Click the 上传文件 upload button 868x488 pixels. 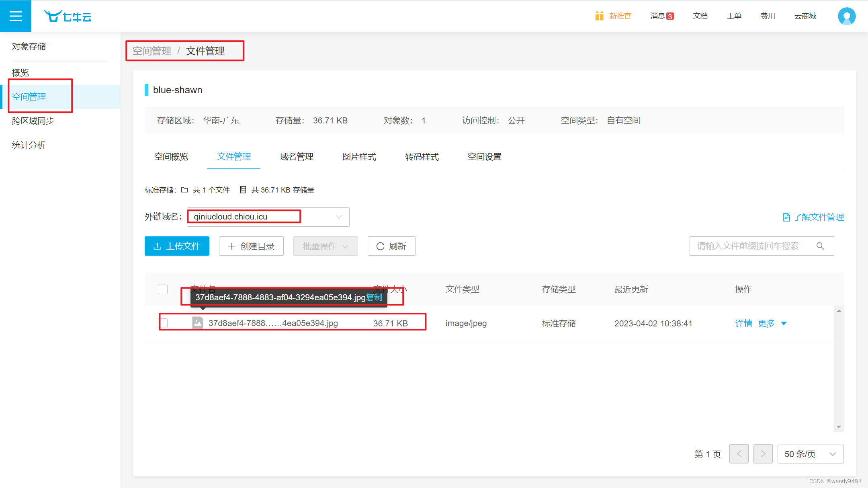(x=177, y=246)
